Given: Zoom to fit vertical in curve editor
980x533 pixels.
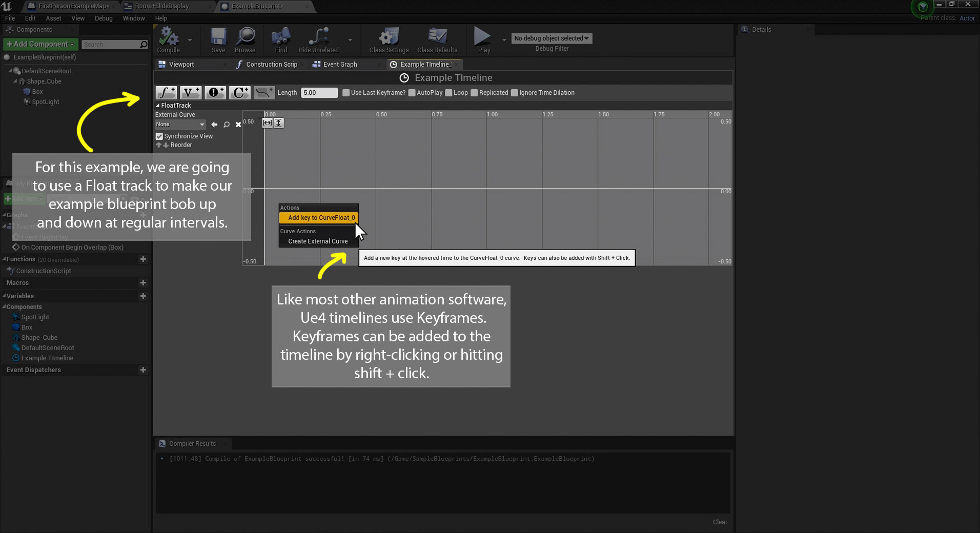Looking at the screenshot, I should (278, 123).
